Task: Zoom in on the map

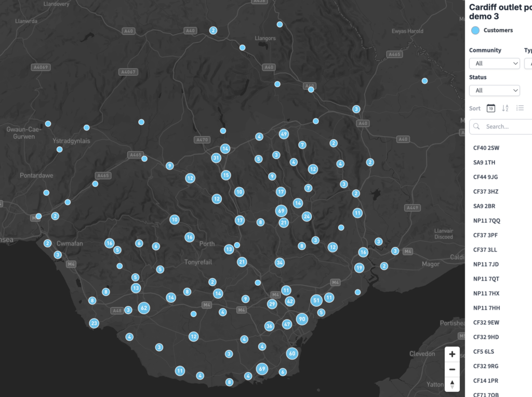Action: [x=452, y=354]
